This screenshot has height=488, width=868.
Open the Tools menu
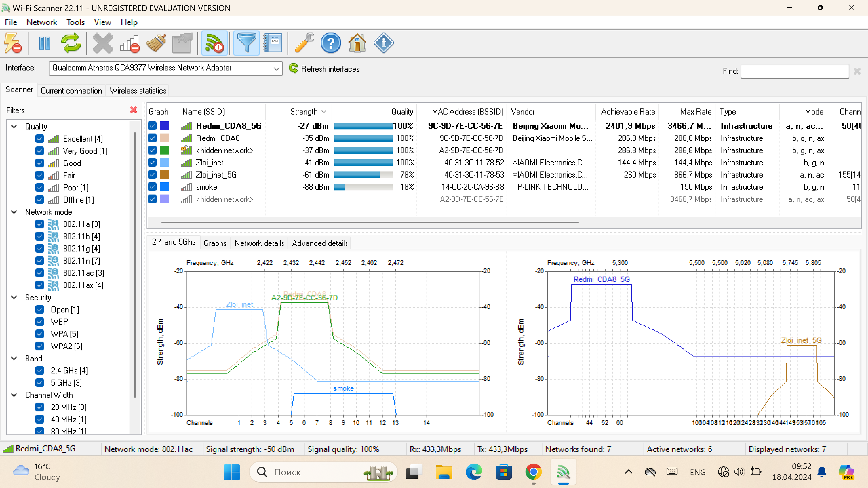[x=75, y=22]
